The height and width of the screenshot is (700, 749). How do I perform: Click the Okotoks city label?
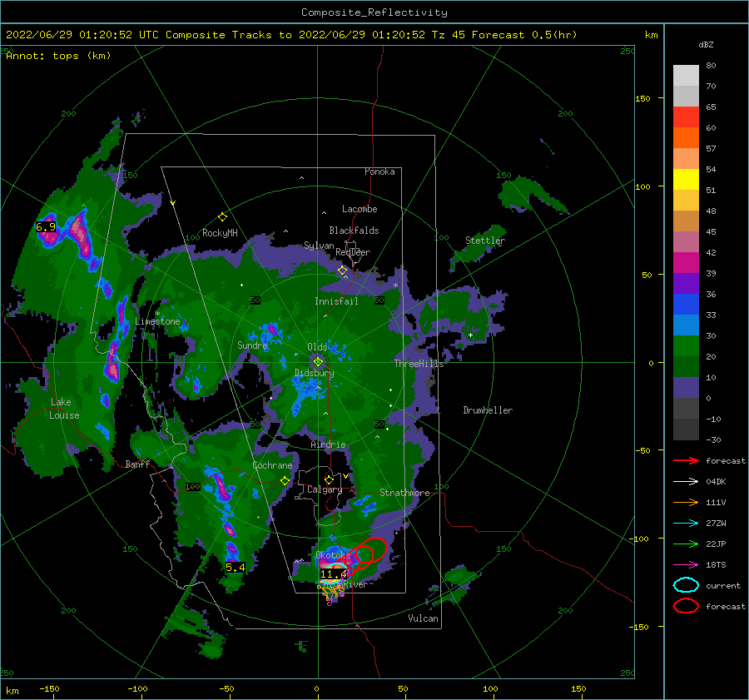click(333, 555)
